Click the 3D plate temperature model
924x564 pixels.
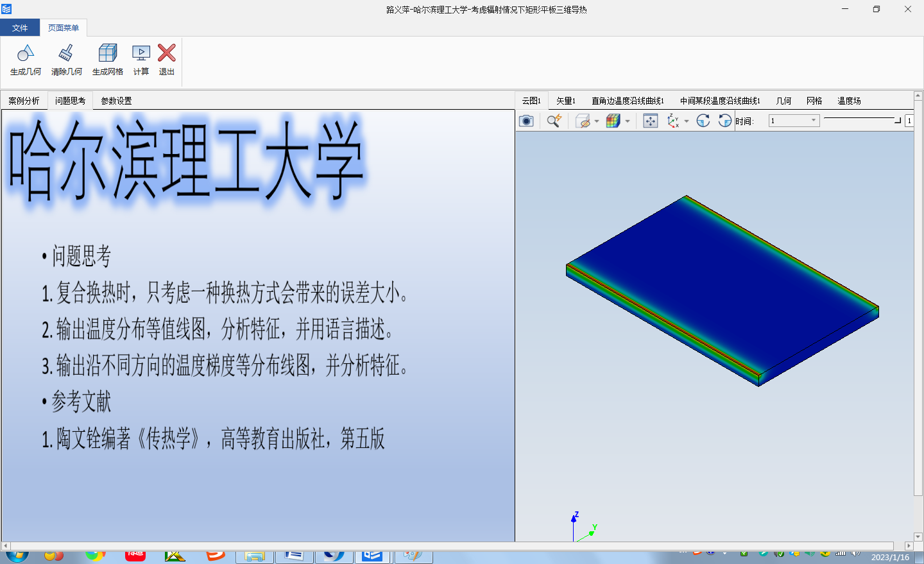[722, 290]
